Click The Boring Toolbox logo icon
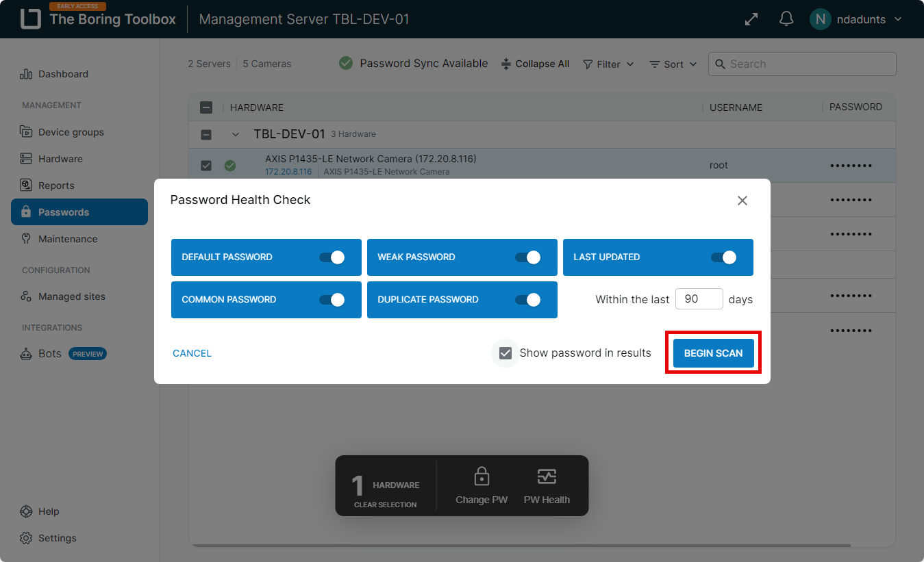 [31, 19]
